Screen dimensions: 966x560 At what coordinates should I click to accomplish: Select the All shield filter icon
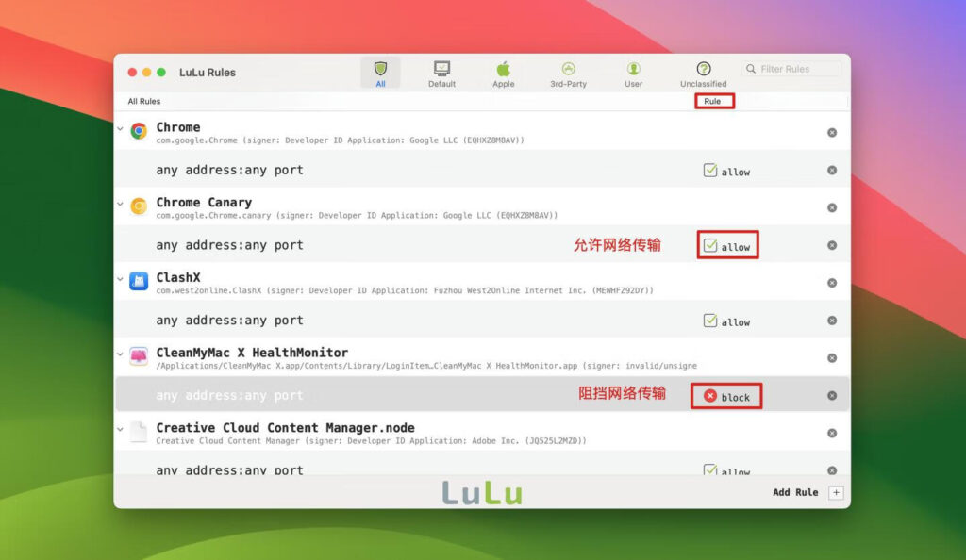pyautogui.click(x=380, y=69)
